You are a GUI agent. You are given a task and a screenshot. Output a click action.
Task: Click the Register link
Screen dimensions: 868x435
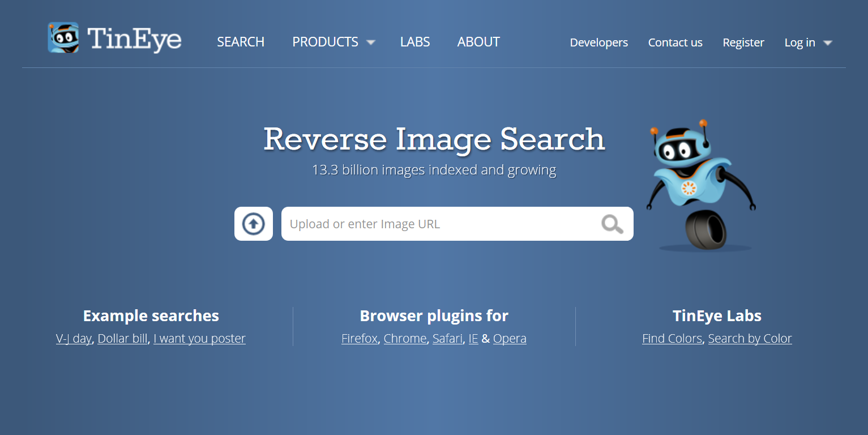click(743, 42)
